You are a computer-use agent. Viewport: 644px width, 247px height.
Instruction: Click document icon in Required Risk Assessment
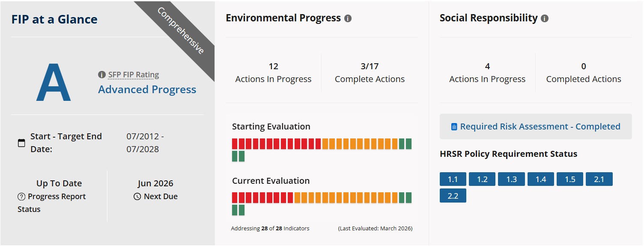454,127
